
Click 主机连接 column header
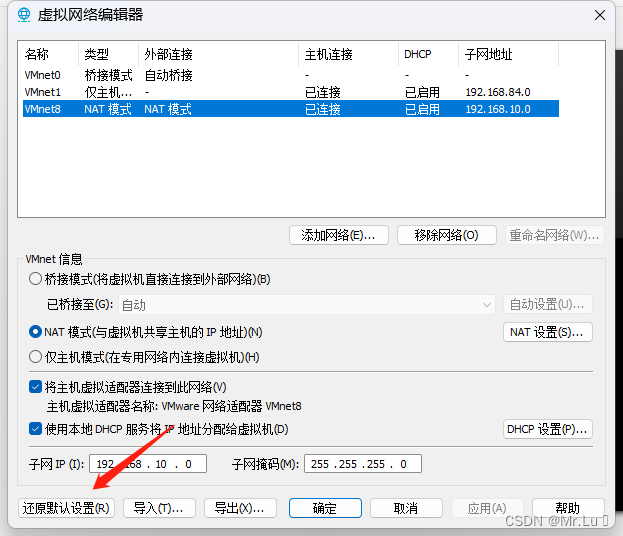coord(348,54)
